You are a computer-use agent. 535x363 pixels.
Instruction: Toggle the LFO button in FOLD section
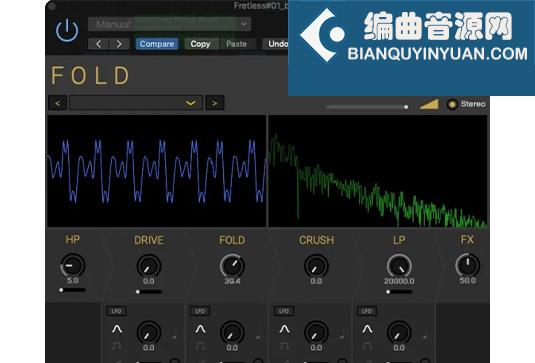pyautogui.click(x=200, y=311)
